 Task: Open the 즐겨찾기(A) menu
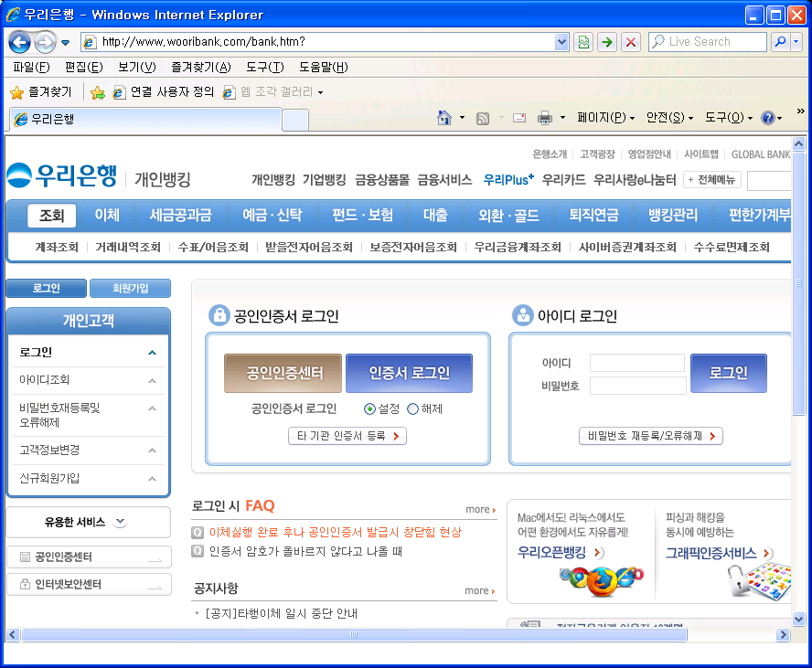pos(201,67)
